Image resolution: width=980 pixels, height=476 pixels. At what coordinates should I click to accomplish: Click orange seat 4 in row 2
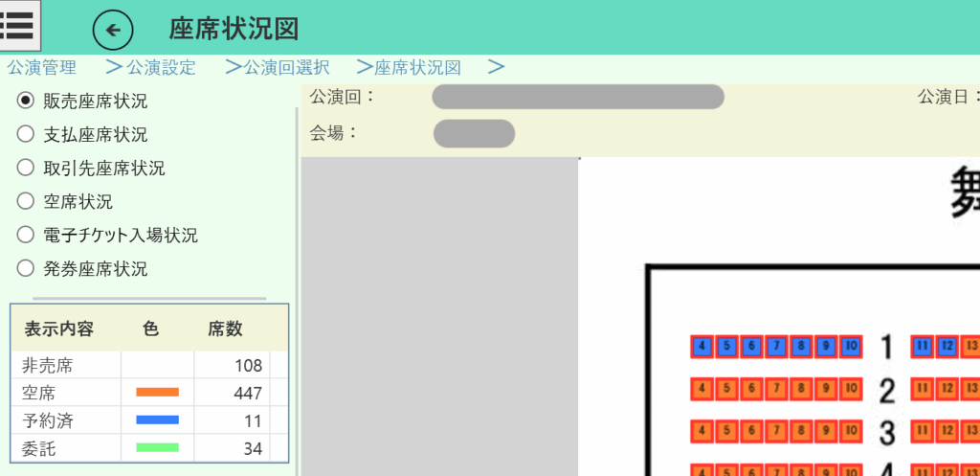(x=702, y=390)
